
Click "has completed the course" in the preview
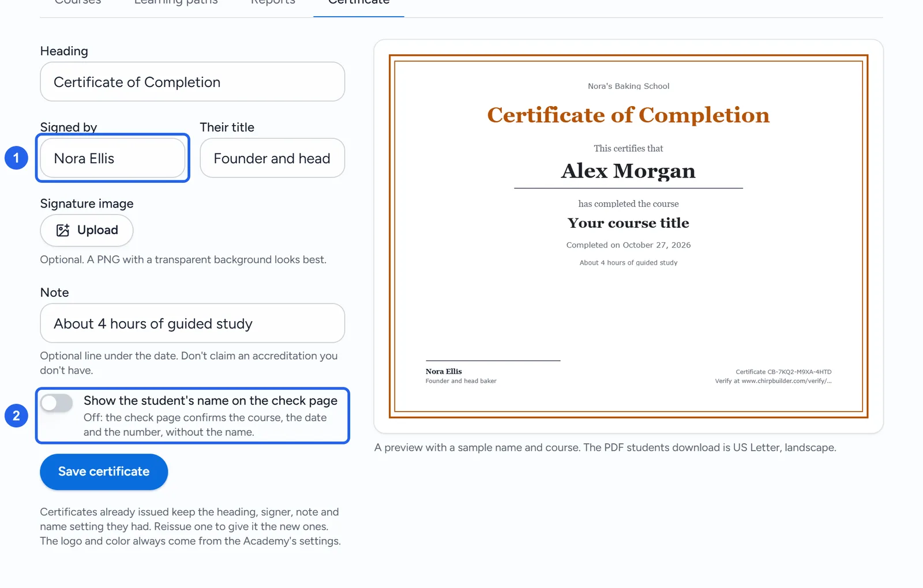point(628,203)
